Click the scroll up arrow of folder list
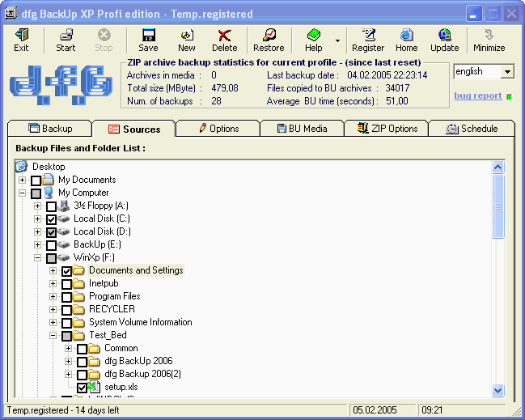Image resolution: width=525 pixels, height=420 pixels. click(x=497, y=168)
